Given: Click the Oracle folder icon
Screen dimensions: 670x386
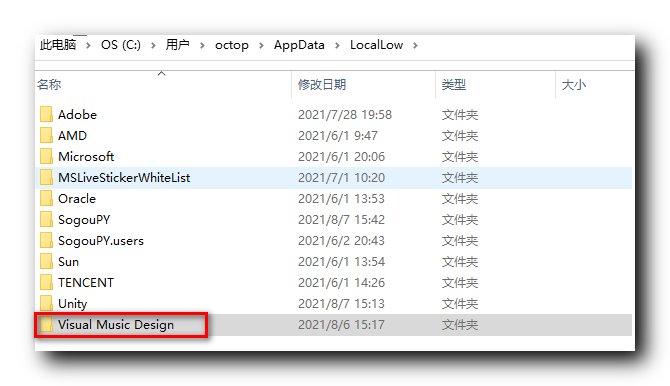Looking at the screenshot, I should (46, 198).
